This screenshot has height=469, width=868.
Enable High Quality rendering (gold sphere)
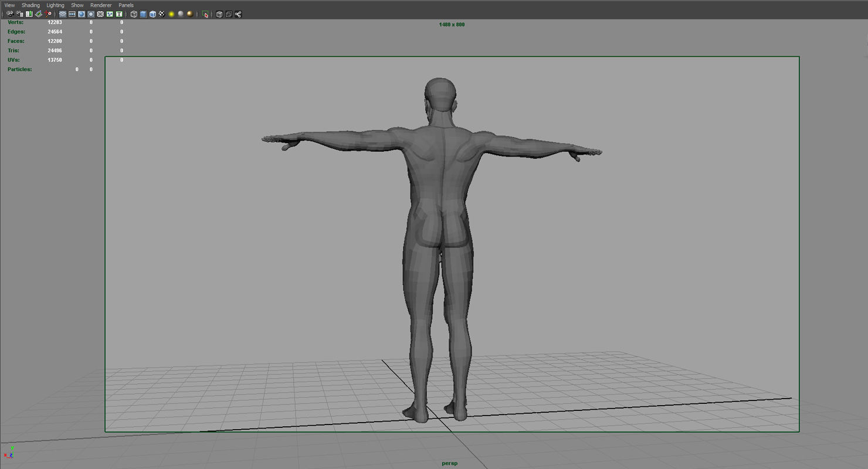point(190,14)
